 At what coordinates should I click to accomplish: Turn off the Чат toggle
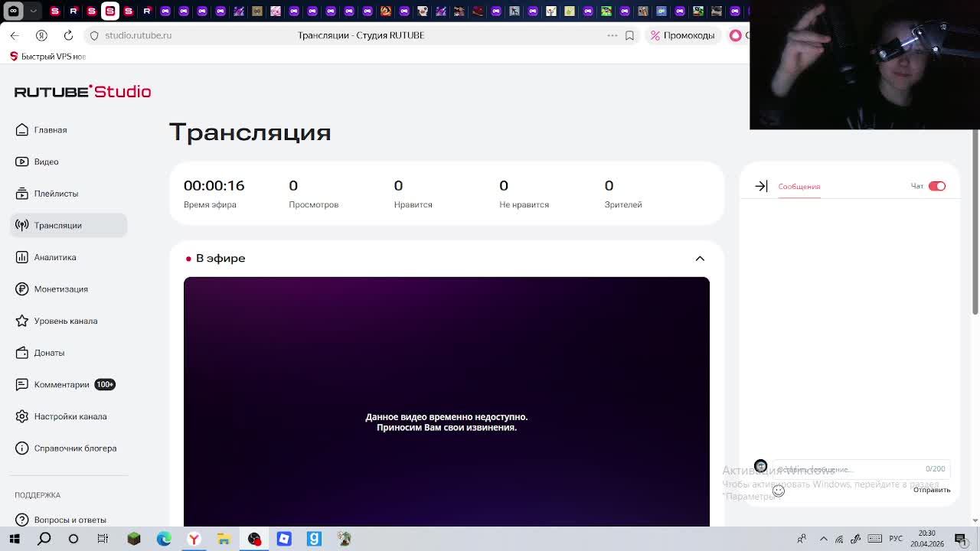pos(937,186)
